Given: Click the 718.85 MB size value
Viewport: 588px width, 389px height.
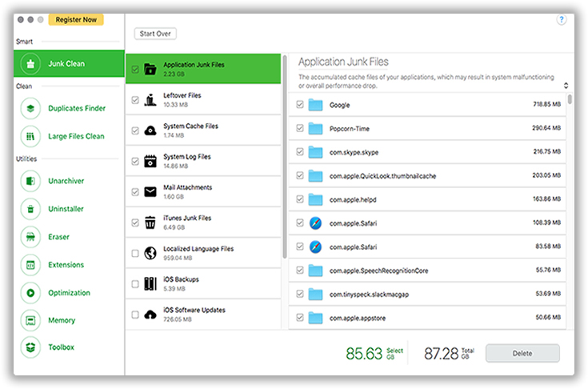Looking at the screenshot, I should click(x=546, y=104).
